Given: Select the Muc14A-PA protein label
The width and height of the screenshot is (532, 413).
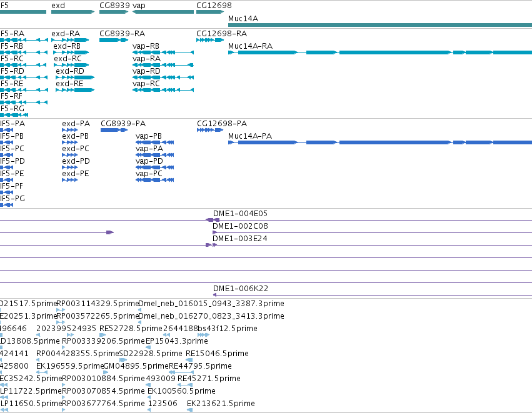Looking at the screenshot, I should pos(250,136).
